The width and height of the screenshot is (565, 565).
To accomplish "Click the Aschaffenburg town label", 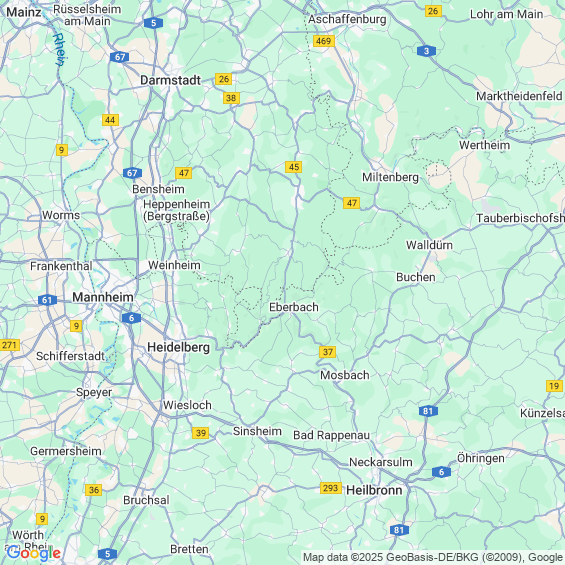I will point(347,19).
